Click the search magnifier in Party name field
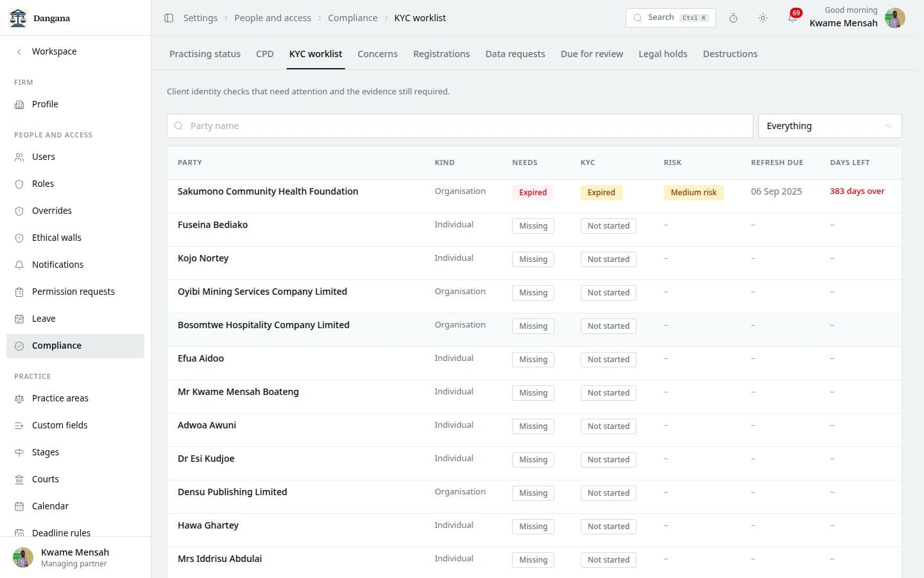The image size is (924, 578). pyautogui.click(x=179, y=126)
